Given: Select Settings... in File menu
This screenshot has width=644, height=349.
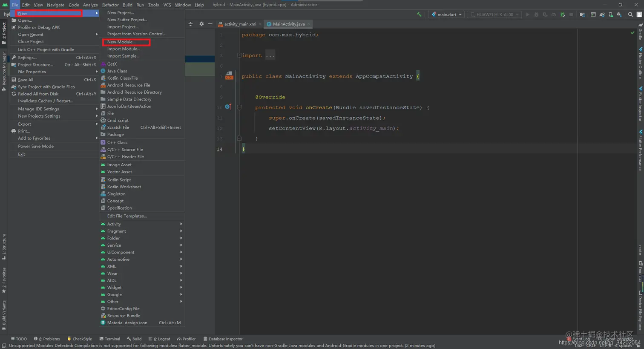Looking at the screenshot, I should click(55, 58).
